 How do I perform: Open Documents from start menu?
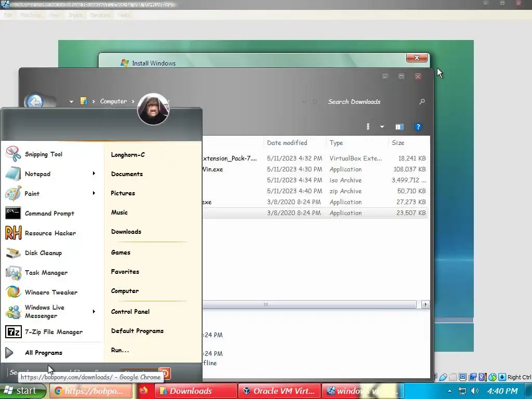pos(127,174)
